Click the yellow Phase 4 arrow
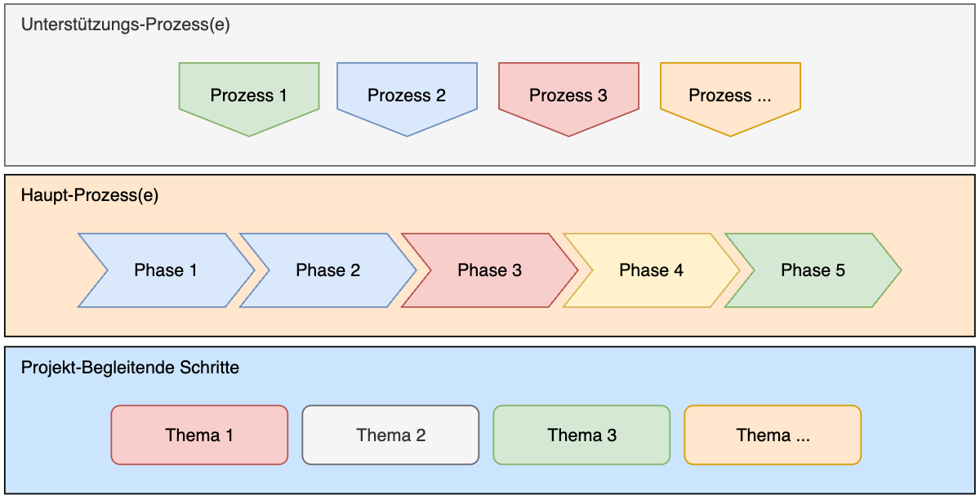Viewport: 980px width, 500px height. pos(651,270)
